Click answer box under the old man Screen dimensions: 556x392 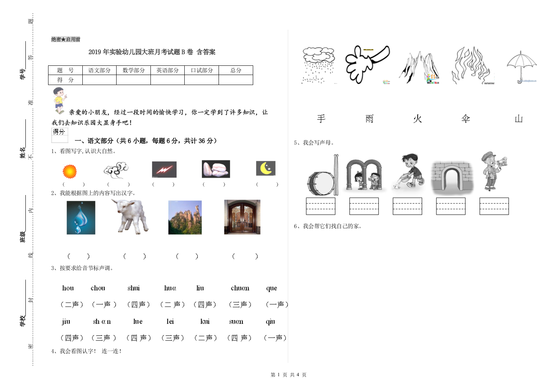494,206
